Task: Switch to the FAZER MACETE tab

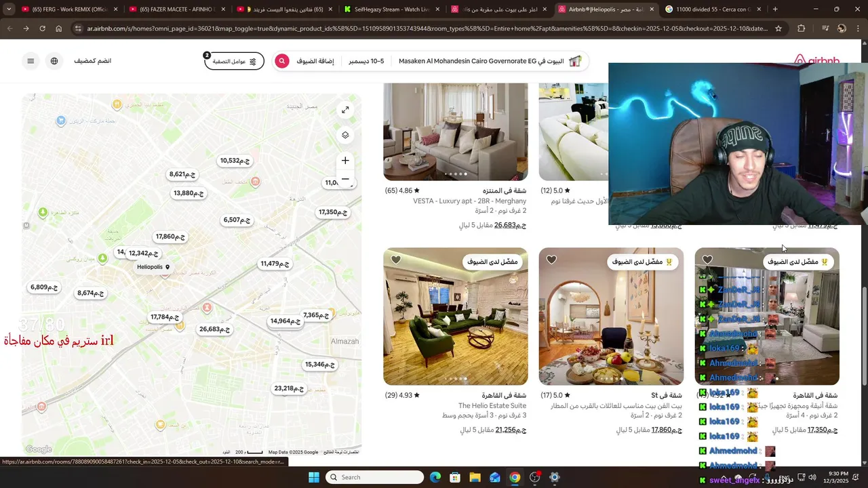Action: [x=178, y=9]
